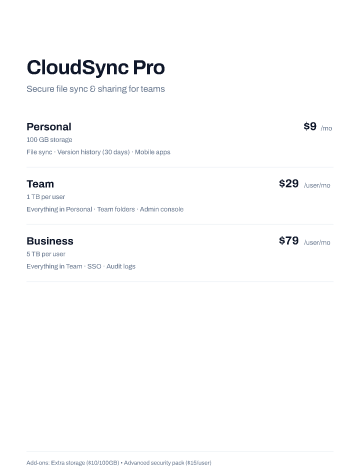This screenshot has width=360, height=466.
Task: Click '/user/mo' beside the $79 price
Action: [x=317, y=242]
